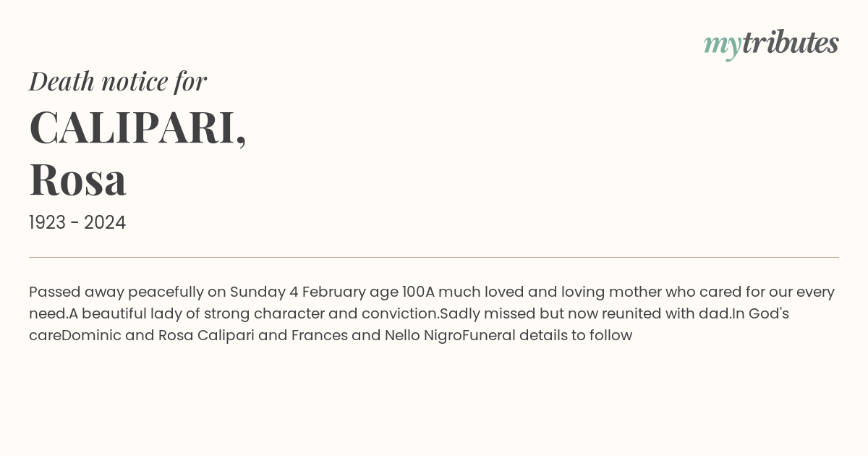Click the "Death notice for" heading
Image resolution: width=868 pixels, height=456 pixels.
tap(118, 81)
